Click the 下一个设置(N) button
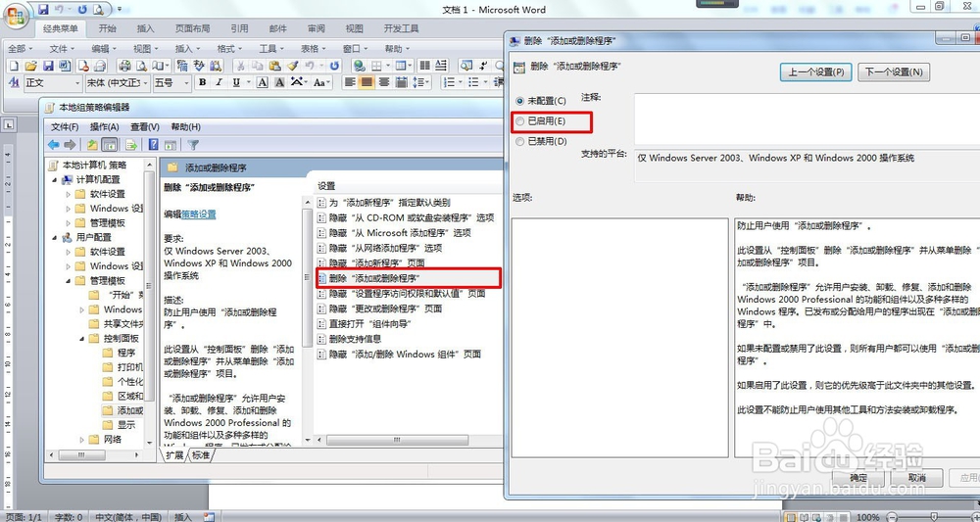Screen dimensions: 980x522 (x=894, y=71)
